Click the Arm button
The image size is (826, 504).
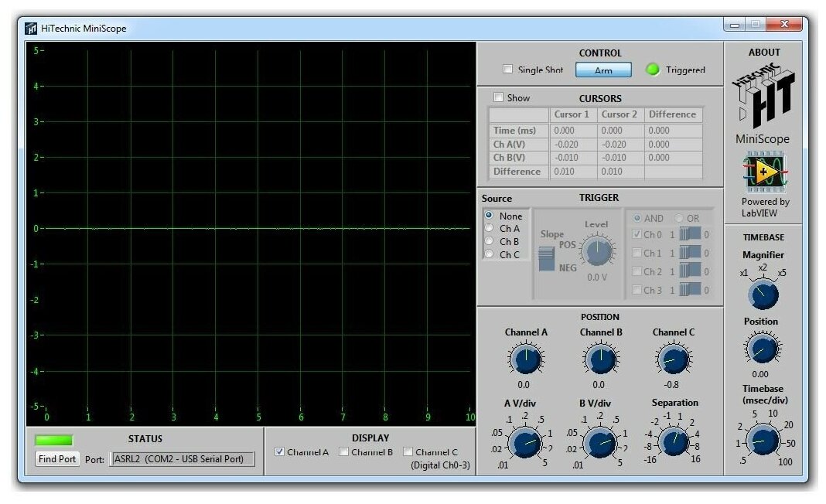click(x=603, y=70)
